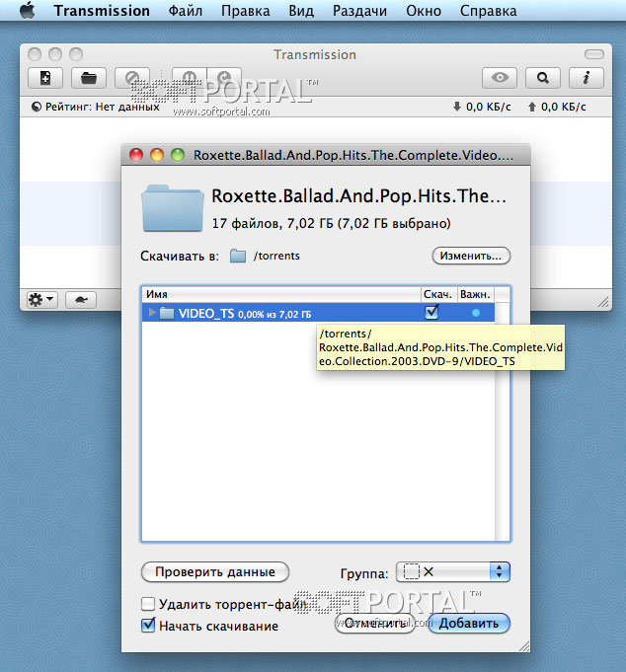Image resolution: width=626 pixels, height=672 pixels.
Task: Expand the VIDEO_TS folder disclosure triangle
Action: (x=151, y=313)
